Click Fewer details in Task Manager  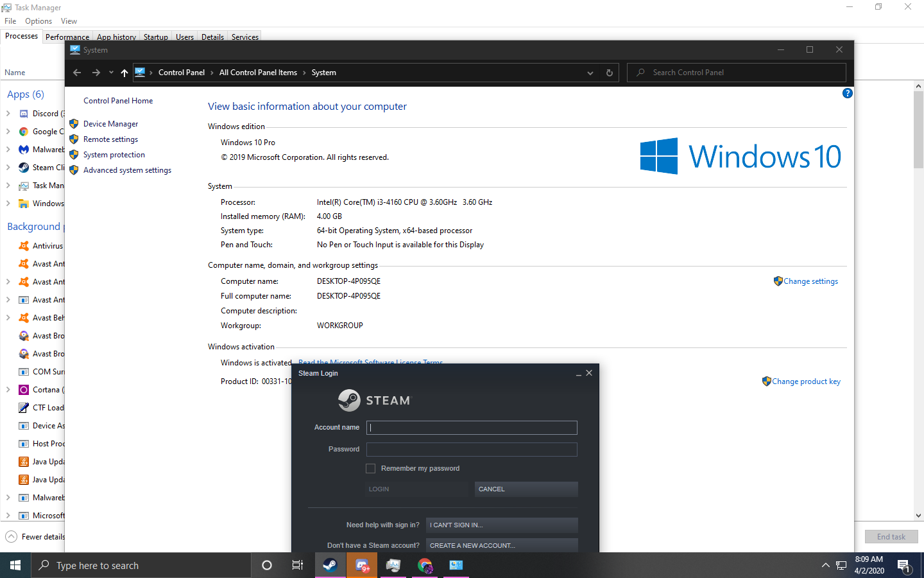pyautogui.click(x=35, y=537)
